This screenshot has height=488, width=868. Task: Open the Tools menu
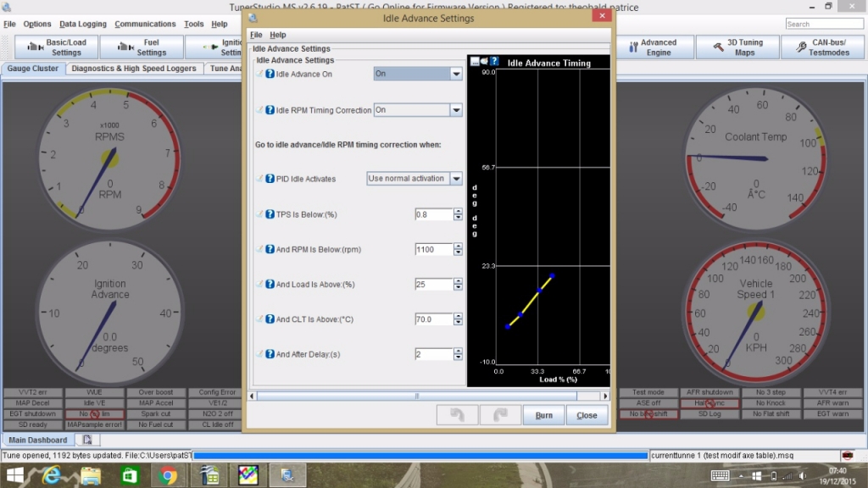[194, 24]
